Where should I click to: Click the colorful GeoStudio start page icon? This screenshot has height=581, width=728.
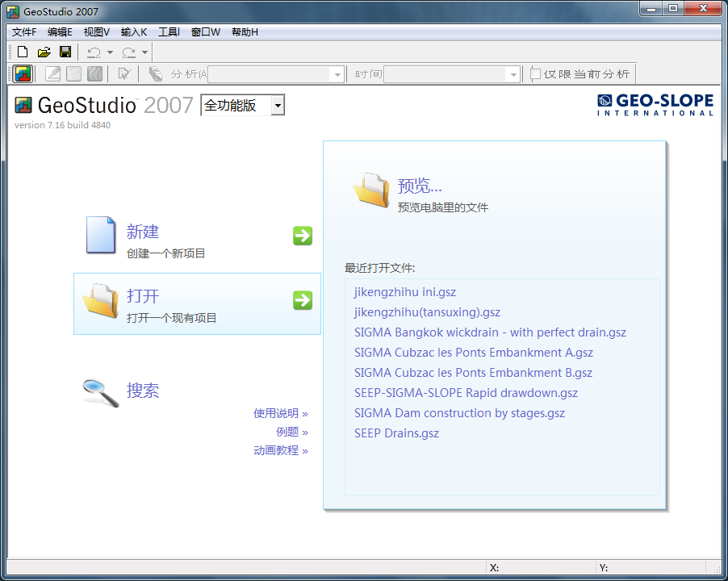[23, 73]
